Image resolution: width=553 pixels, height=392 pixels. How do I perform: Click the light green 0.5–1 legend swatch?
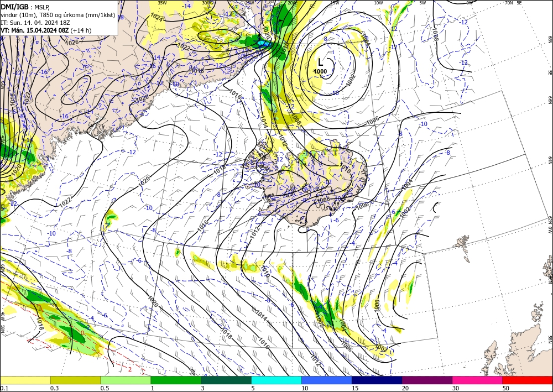(x=126, y=380)
